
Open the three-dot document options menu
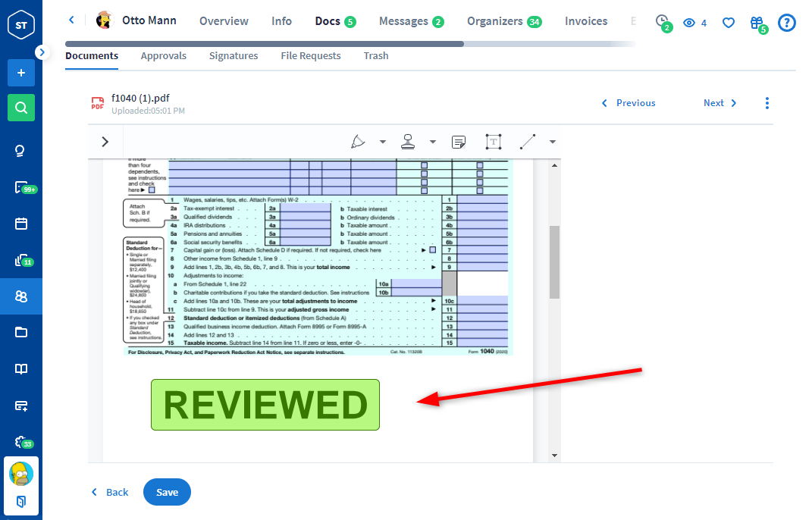pyautogui.click(x=767, y=103)
